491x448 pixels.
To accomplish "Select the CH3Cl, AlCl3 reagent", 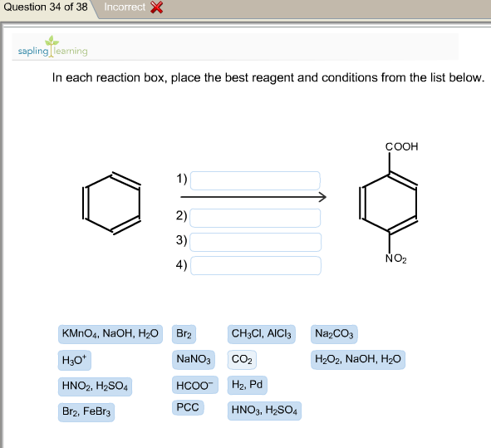I will point(261,334).
